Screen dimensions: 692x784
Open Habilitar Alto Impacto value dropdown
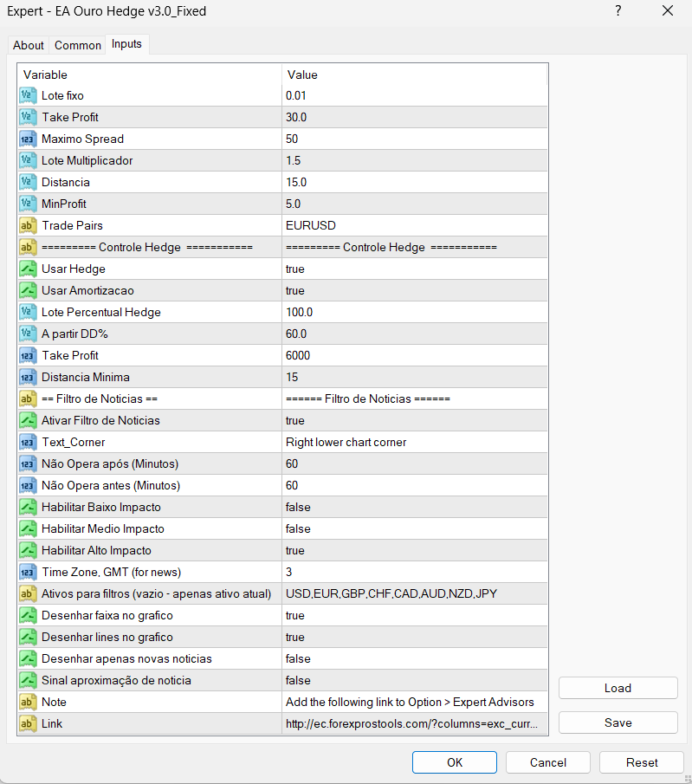pos(414,550)
